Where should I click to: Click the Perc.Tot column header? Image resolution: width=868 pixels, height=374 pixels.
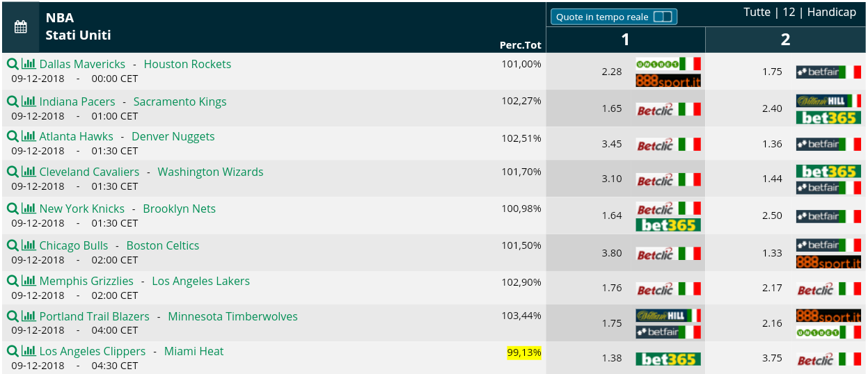(521, 45)
